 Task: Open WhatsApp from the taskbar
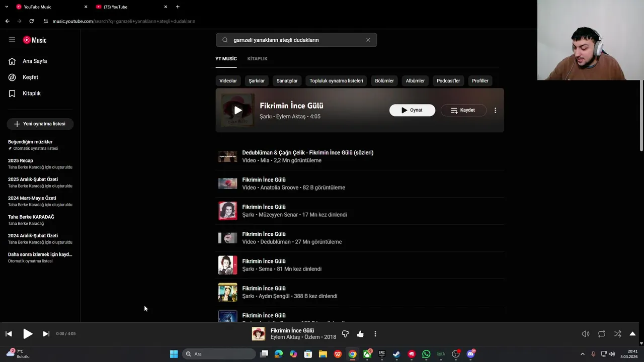(x=426, y=354)
